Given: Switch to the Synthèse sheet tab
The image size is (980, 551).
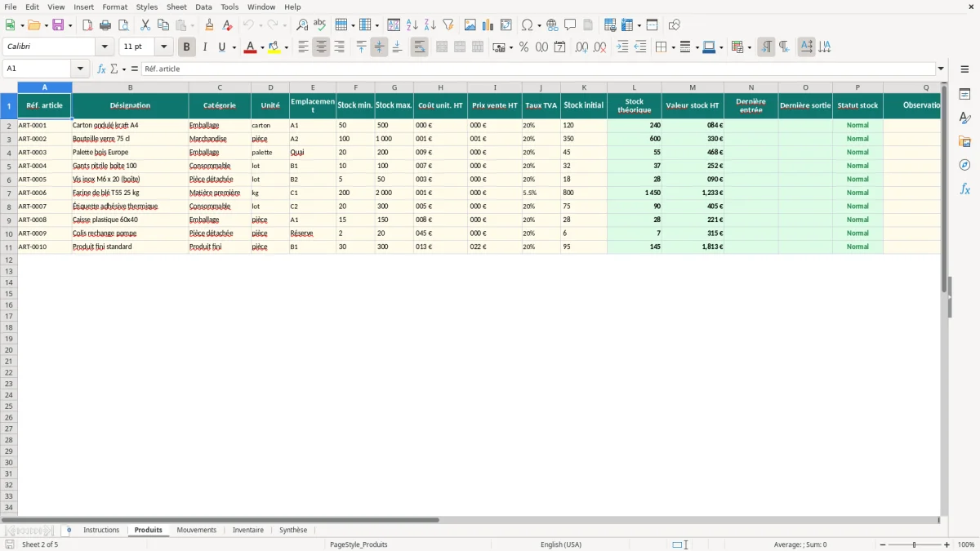Looking at the screenshot, I should point(293,530).
